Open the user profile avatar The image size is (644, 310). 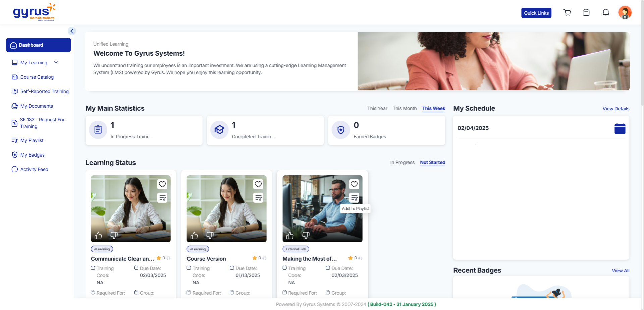pyautogui.click(x=625, y=13)
